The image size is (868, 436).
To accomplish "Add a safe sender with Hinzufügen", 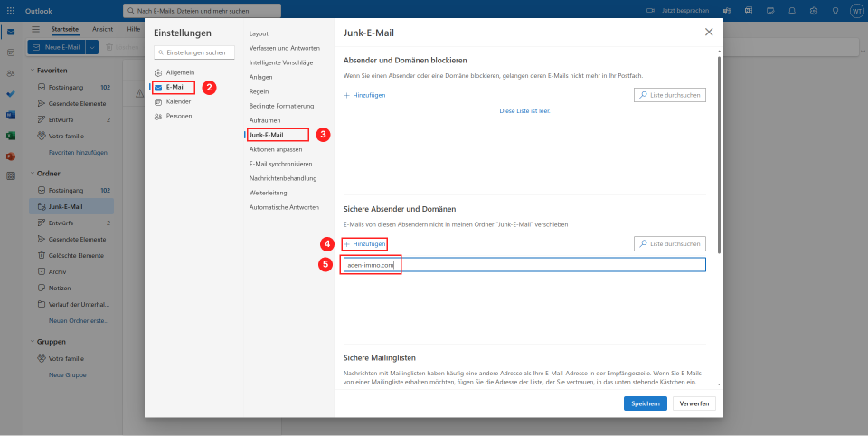I will [x=364, y=243].
